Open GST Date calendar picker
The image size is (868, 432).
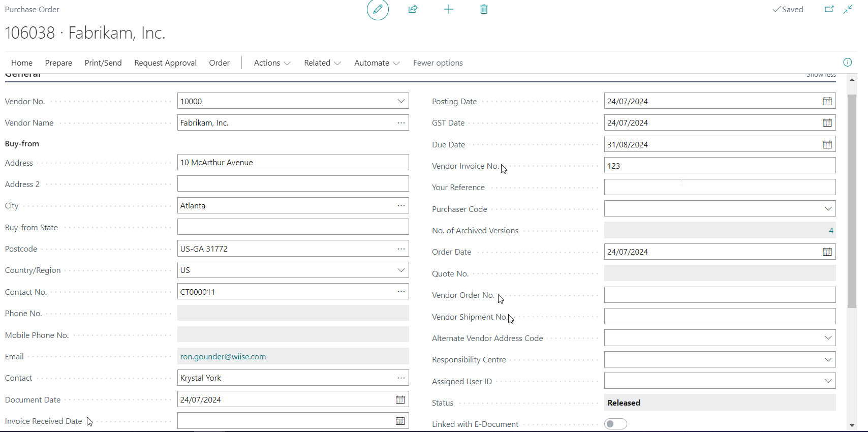pyautogui.click(x=827, y=122)
